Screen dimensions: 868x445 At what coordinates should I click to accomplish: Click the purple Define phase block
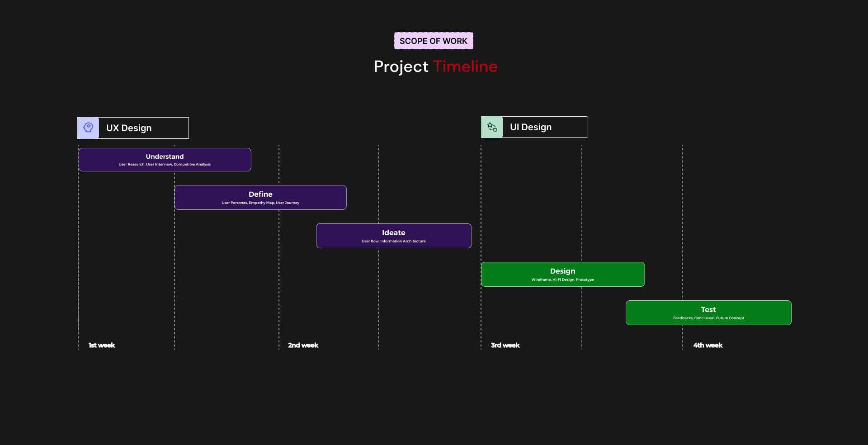[260, 197]
